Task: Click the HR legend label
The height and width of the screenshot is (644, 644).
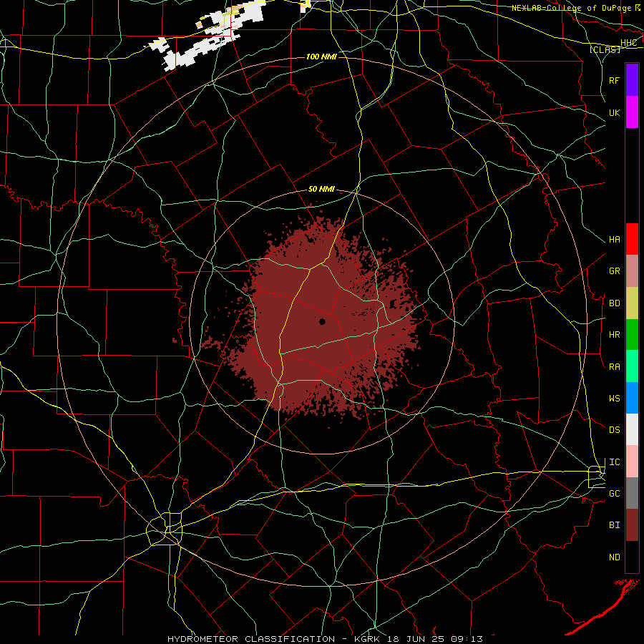Action: (x=614, y=335)
